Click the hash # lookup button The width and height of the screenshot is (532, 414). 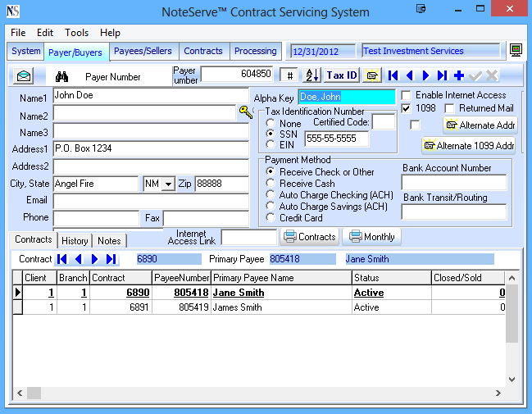[289, 75]
